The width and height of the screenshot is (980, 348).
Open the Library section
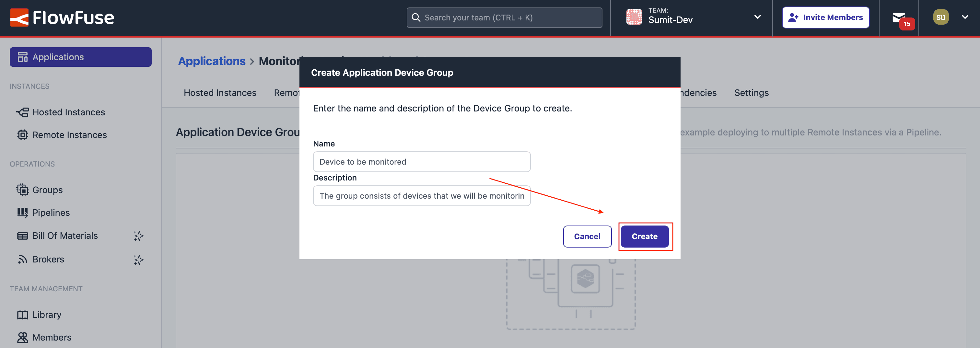click(46, 315)
